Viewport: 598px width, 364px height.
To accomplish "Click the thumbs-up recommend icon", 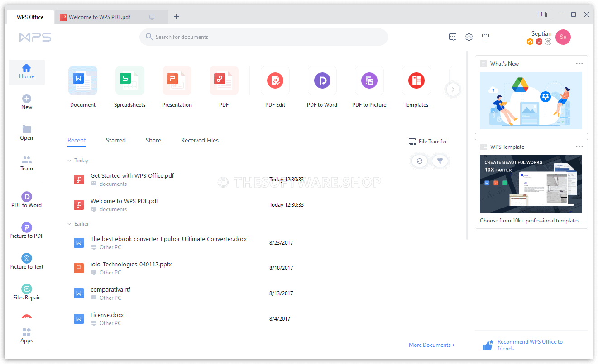I will (488, 345).
